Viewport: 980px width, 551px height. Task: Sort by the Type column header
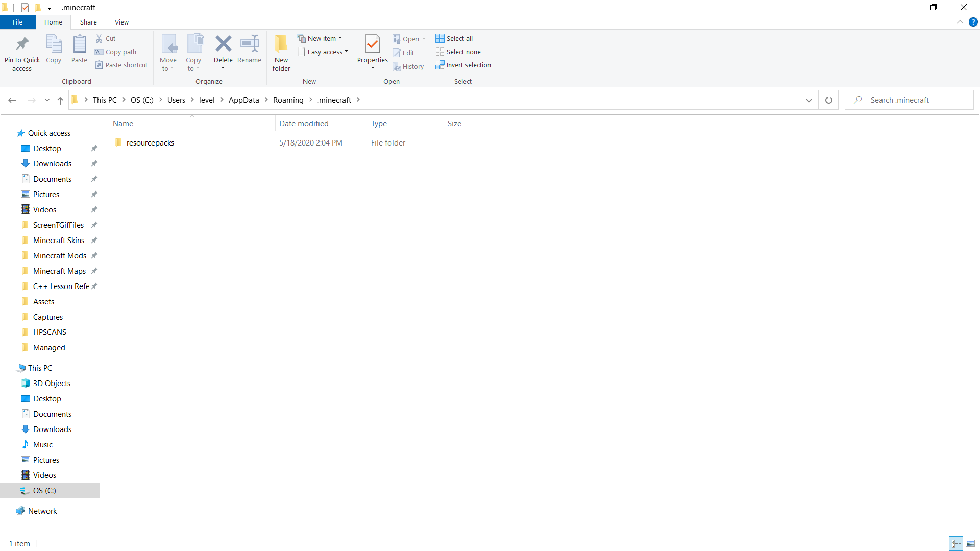coord(405,123)
